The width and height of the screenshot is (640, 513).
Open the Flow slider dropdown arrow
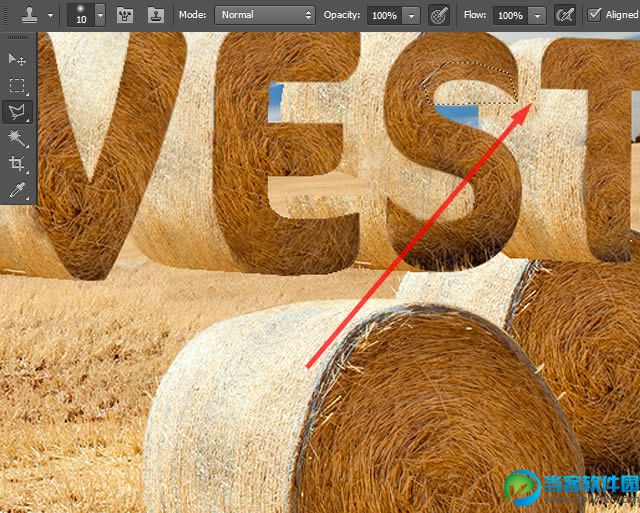coord(537,16)
